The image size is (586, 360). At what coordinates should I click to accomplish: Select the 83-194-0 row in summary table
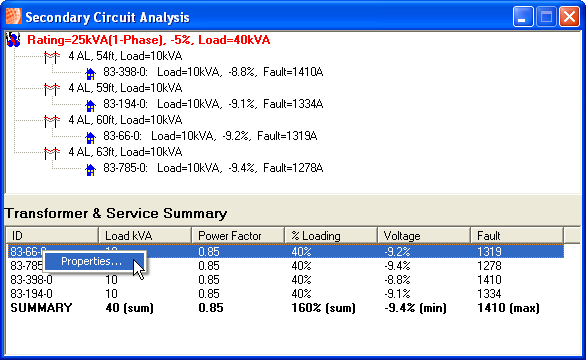pos(286,294)
